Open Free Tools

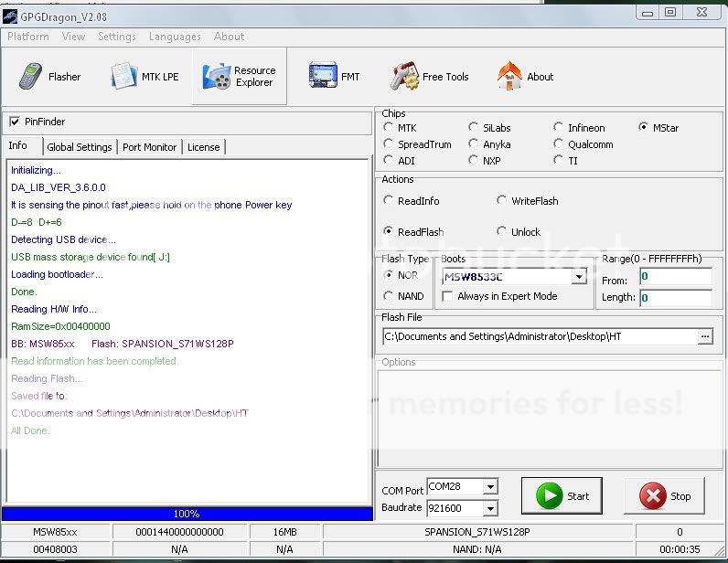click(430, 77)
